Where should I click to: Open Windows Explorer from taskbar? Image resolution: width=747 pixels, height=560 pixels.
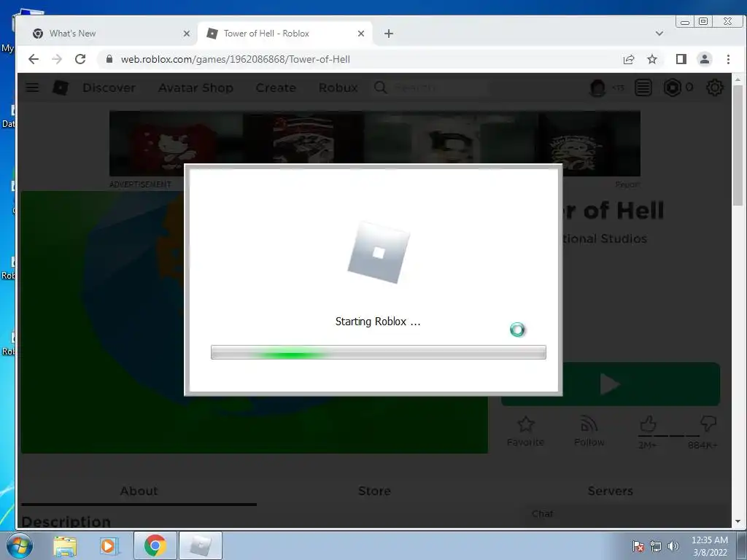pos(65,545)
